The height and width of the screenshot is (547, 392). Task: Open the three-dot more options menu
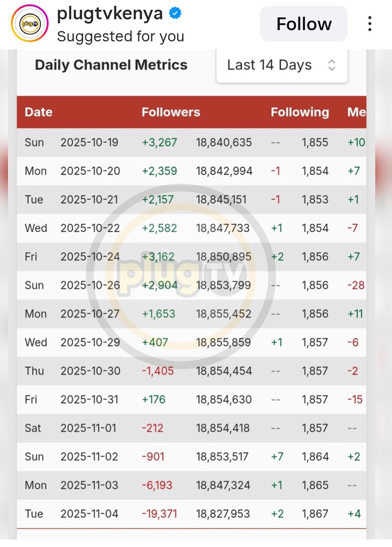click(370, 24)
